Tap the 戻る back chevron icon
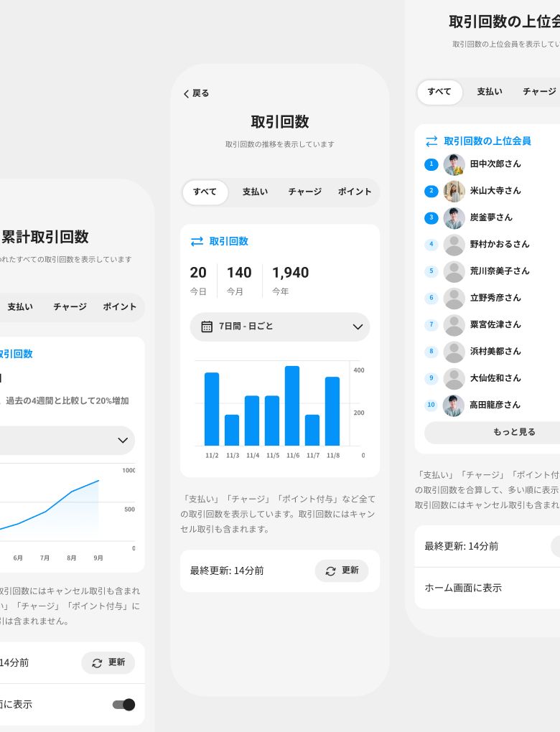 click(x=187, y=94)
